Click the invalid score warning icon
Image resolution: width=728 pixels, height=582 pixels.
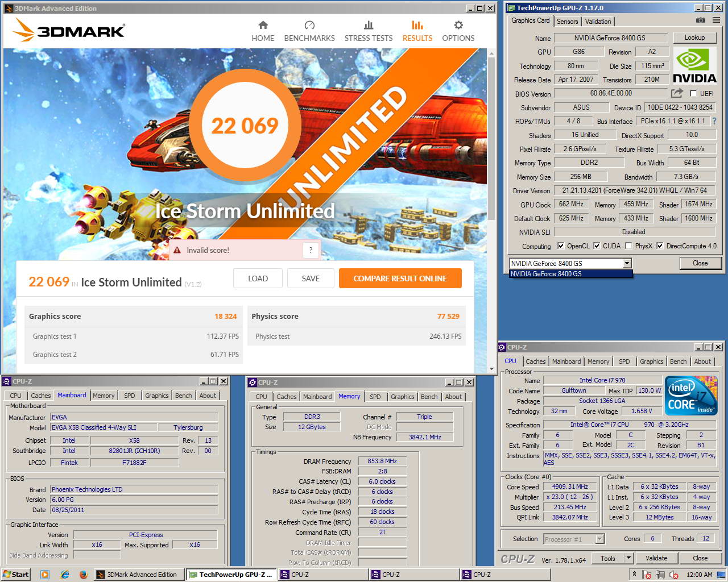[x=177, y=250]
